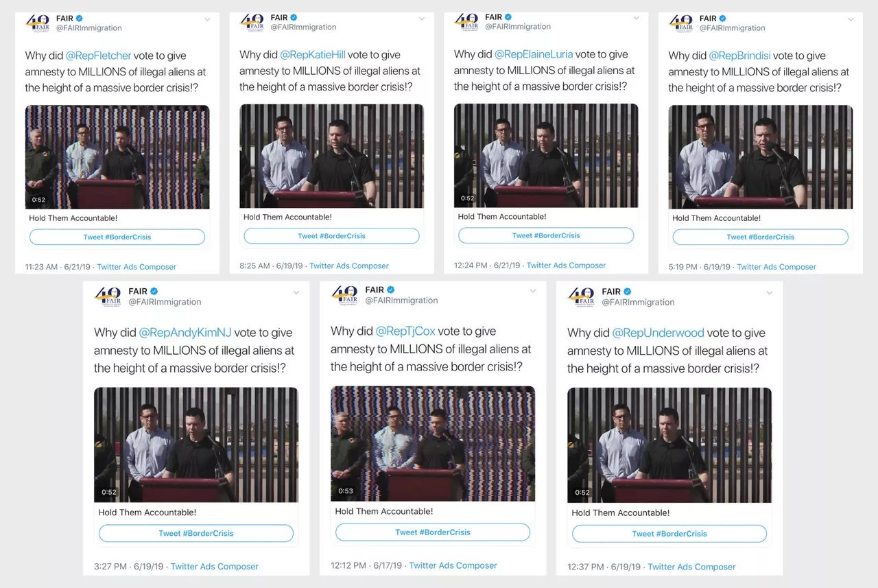
Task: Click FAIR avatar in the @RepKatieHill tweet
Action: (x=252, y=23)
